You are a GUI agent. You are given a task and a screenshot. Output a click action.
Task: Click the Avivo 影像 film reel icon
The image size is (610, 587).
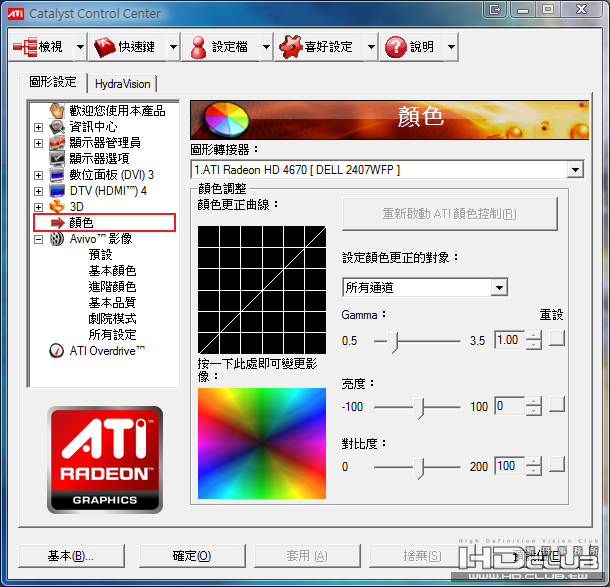[x=57, y=238]
